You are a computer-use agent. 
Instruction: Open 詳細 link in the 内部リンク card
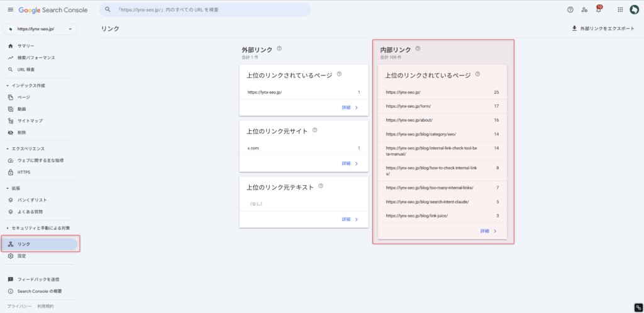click(489, 231)
